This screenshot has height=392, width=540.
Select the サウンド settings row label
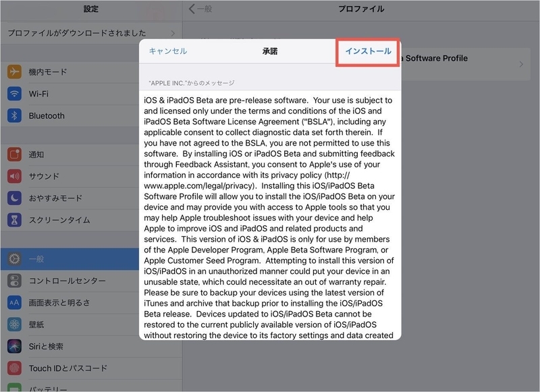pos(44,176)
